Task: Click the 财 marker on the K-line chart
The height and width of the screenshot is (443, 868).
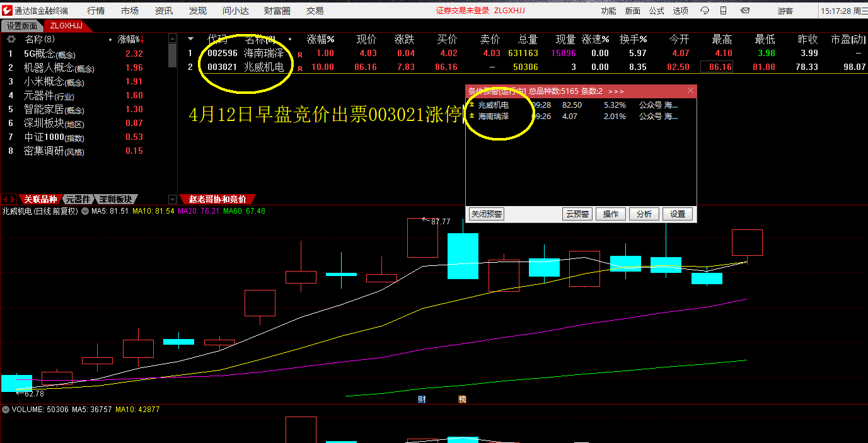Action: coord(422,399)
